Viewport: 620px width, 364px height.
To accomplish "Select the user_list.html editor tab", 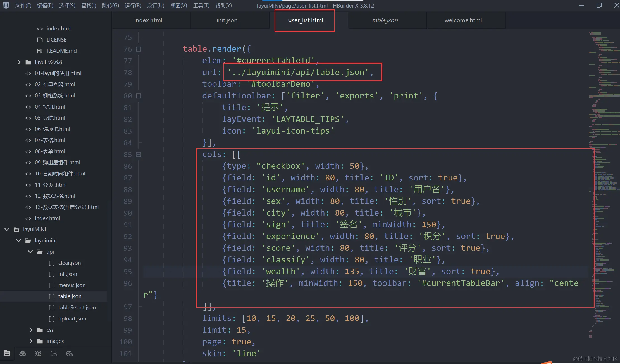I will click(x=306, y=20).
